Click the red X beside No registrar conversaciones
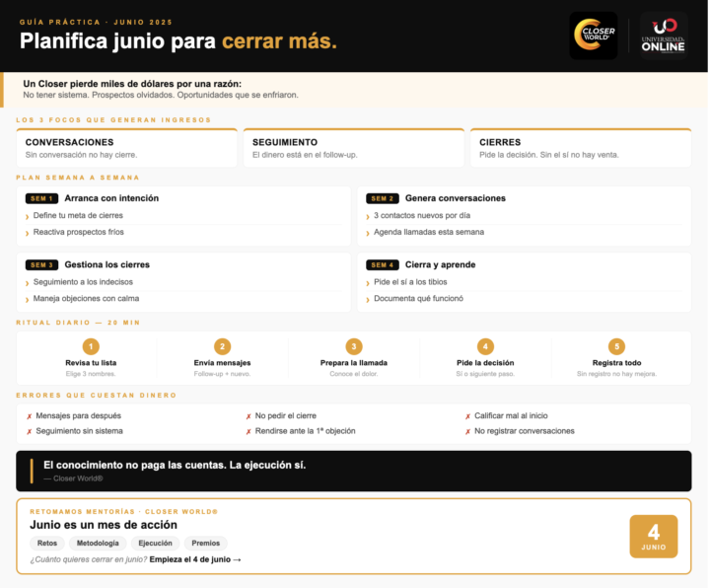This screenshot has width=710, height=588. click(467, 432)
